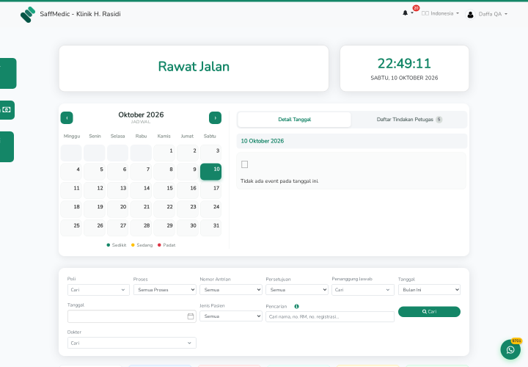This screenshot has height=367, width=528.
Task: Go to next month in calendar
Action: [x=215, y=118]
